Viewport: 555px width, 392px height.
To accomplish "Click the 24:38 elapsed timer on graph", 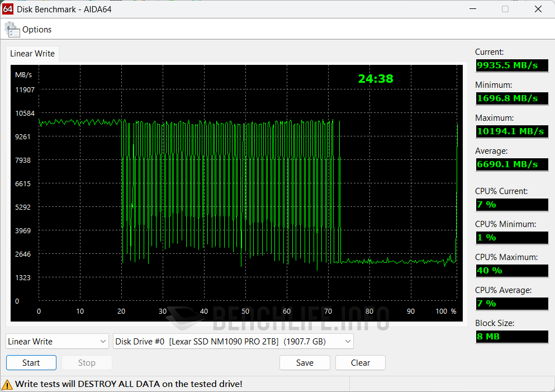I will tap(376, 79).
